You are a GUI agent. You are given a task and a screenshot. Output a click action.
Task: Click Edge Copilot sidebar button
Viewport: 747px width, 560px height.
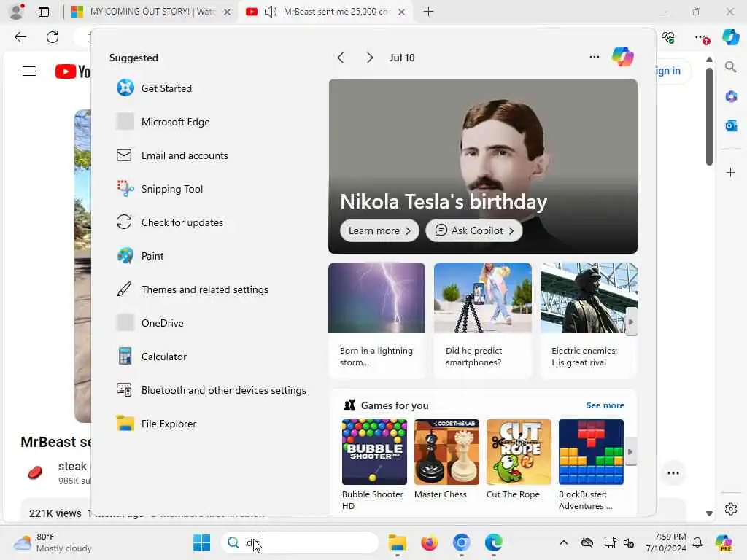(731, 37)
